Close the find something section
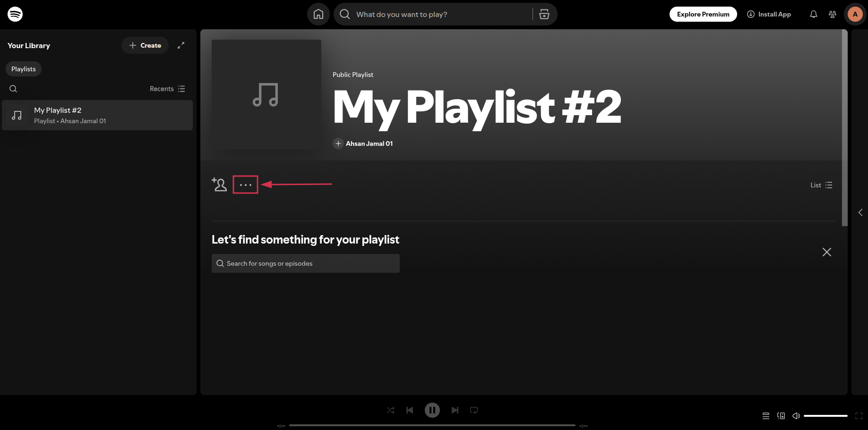The image size is (868, 430). tap(827, 252)
